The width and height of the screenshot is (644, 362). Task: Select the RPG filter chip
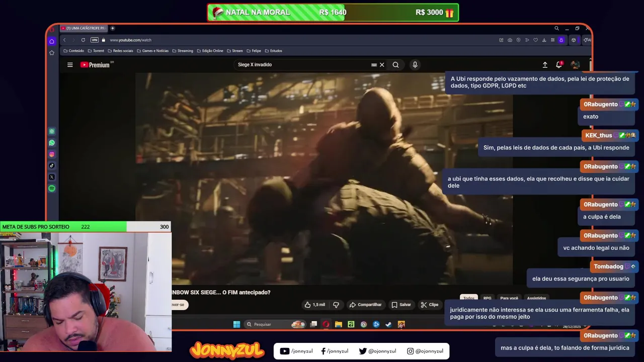(x=487, y=298)
